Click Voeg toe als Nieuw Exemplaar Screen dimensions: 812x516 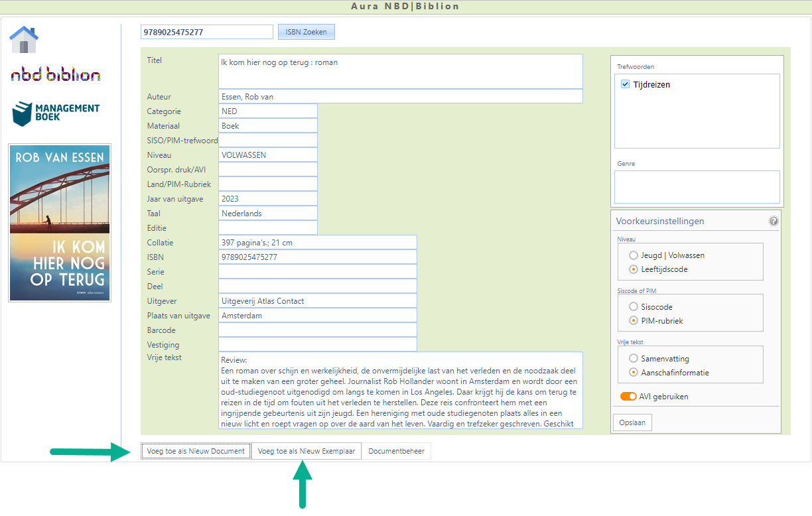[306, 451]
